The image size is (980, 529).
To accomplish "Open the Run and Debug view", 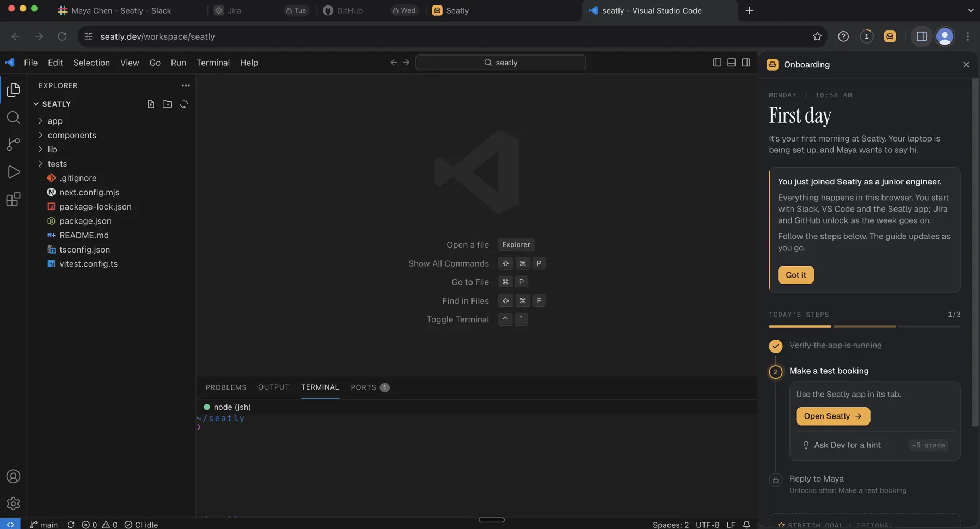I will 13,172.
